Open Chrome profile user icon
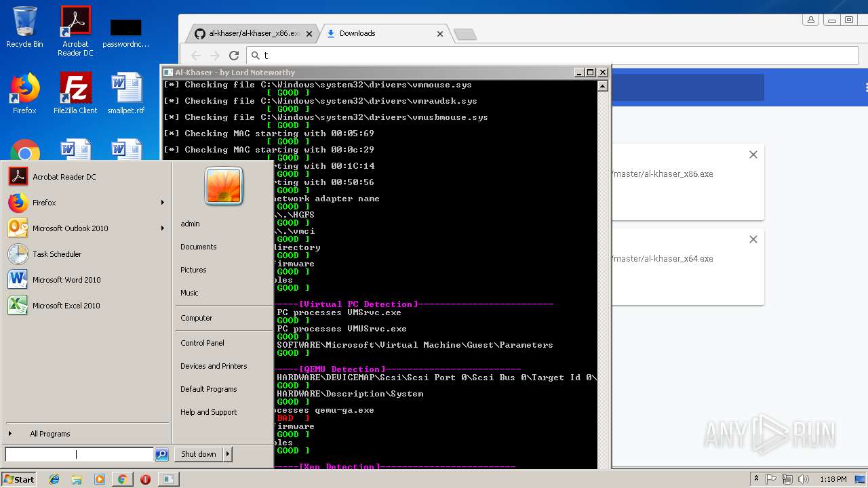The image size is (868, 488). (x=810, y=20)
